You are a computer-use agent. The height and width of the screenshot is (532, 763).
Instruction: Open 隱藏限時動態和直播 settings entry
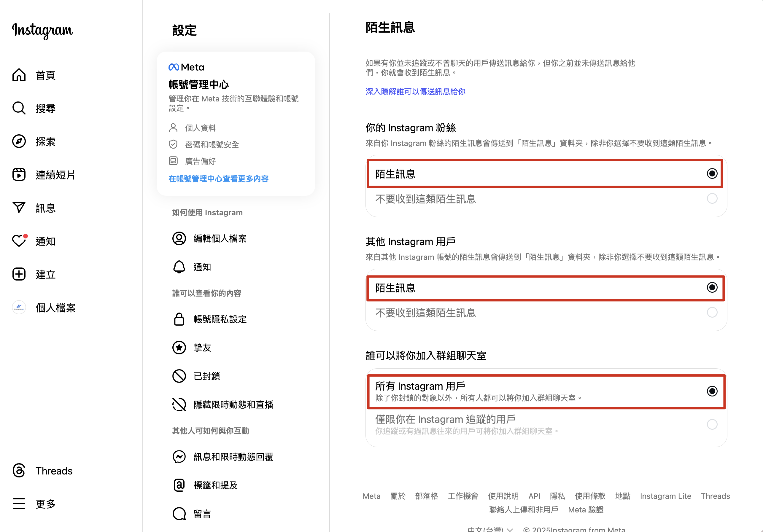click(233, 405)
